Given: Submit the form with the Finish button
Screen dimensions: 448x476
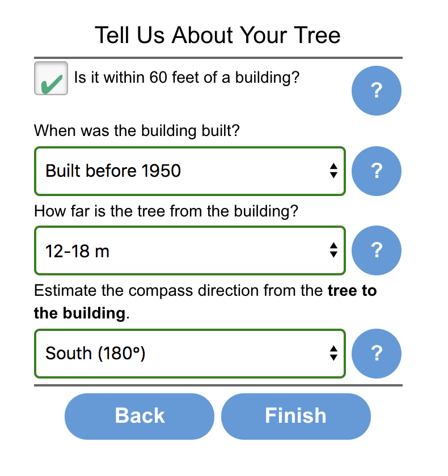Looking at the screenshot, I should [296, 416].
